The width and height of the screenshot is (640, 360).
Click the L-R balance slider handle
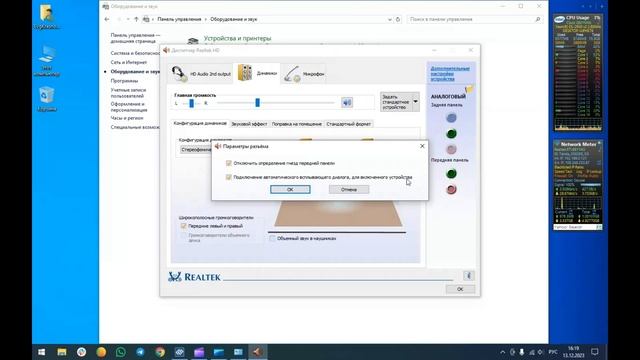(x=191, y=103)
